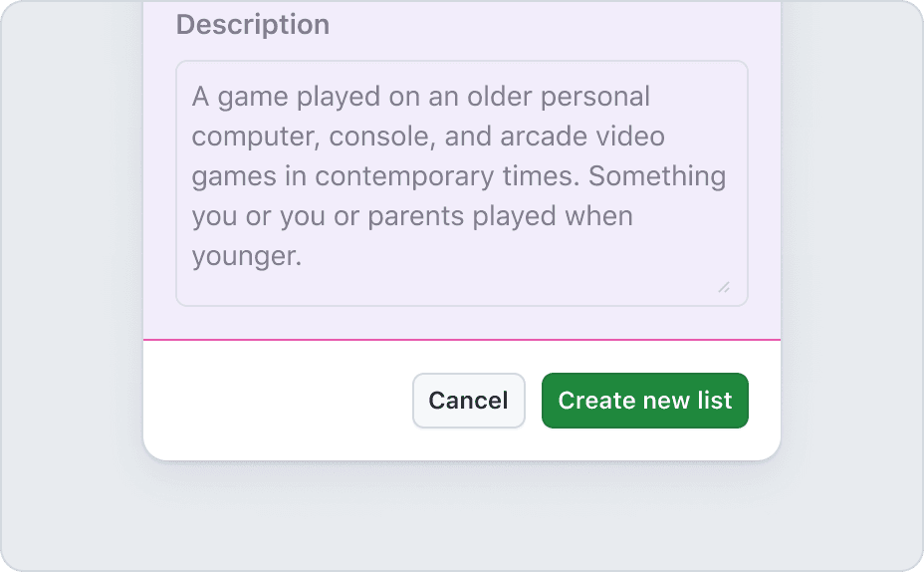
Task: Click the textarea resize handle grip
Action: [x=724, y=287]
